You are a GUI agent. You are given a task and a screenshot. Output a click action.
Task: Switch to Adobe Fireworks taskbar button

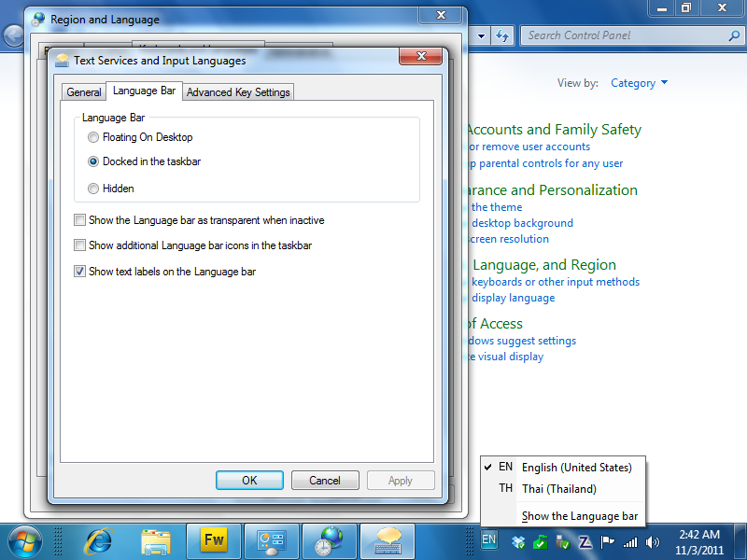[214, 541]
